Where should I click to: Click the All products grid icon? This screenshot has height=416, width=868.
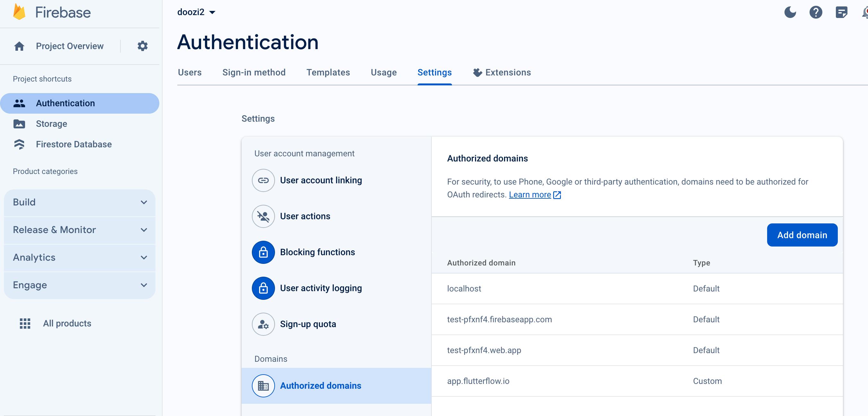(25, 324)
